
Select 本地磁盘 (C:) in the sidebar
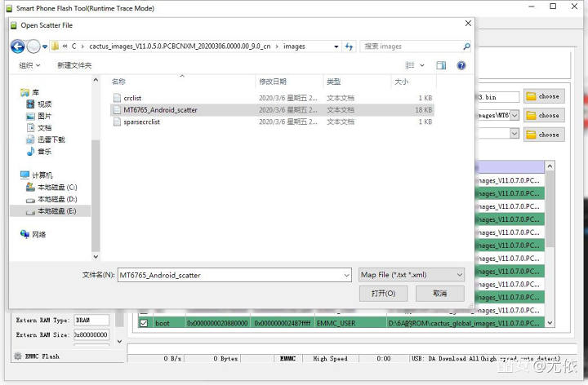pyautogui.click(x=54, y=187)
